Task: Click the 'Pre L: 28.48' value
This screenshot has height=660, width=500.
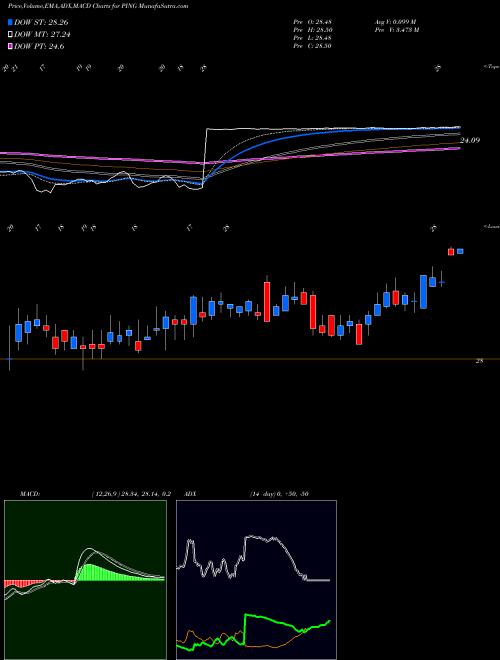Action: 312,38
